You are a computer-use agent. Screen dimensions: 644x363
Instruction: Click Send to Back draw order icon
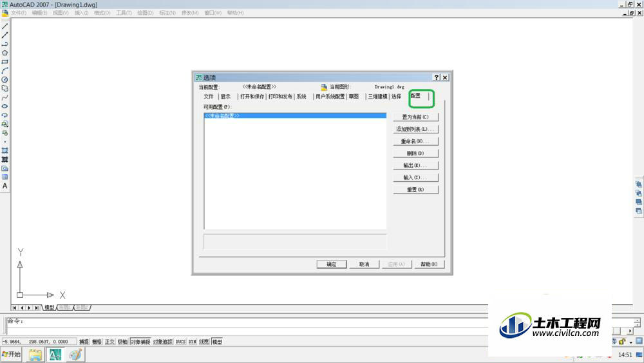639,193
